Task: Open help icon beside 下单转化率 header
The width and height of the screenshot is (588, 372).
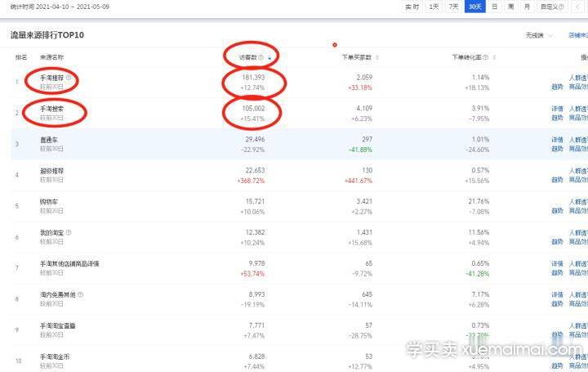Action: (x=486, y=57)
